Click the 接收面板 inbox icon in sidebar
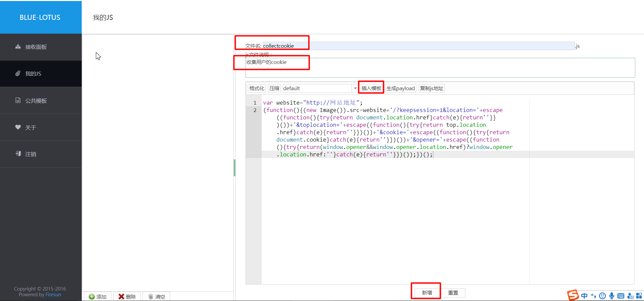 pyautogui.click(x=18, y=46)
